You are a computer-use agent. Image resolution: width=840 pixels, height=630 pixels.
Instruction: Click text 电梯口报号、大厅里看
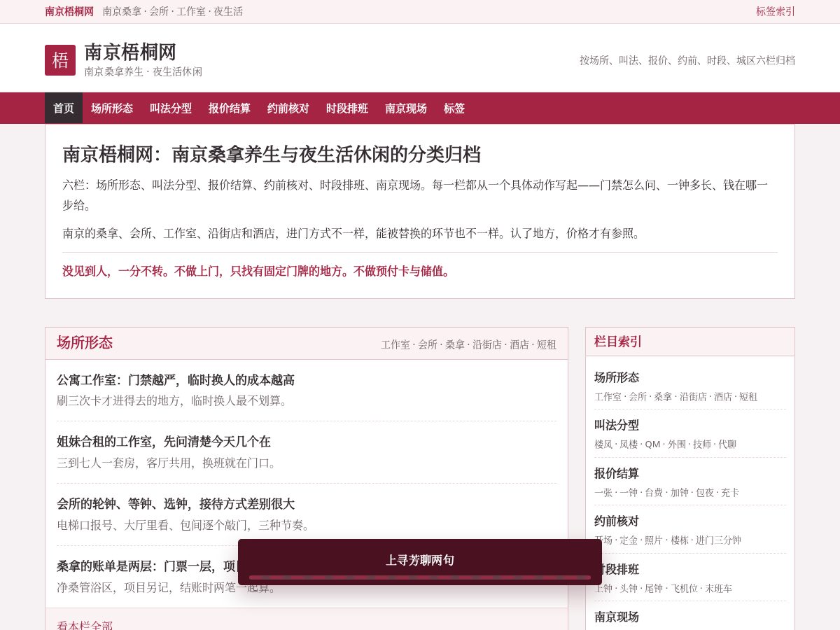tap(185, 525)
